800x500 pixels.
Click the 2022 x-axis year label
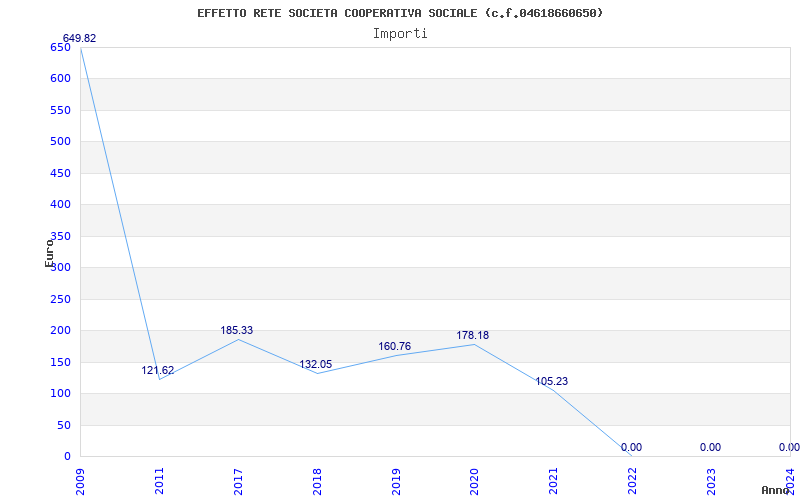pyautogui.click(x=633, y=481)
